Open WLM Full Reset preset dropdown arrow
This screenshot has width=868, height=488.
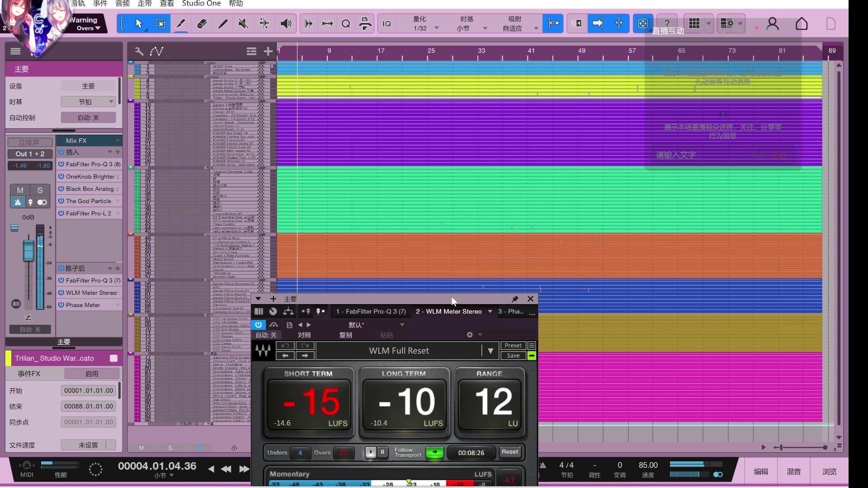[x=490, y=351]
